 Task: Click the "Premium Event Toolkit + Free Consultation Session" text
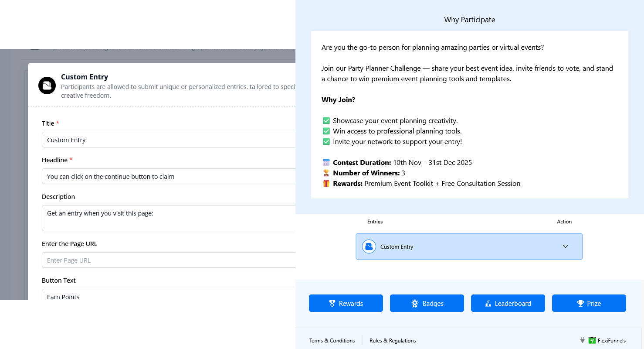click(442, 184)
